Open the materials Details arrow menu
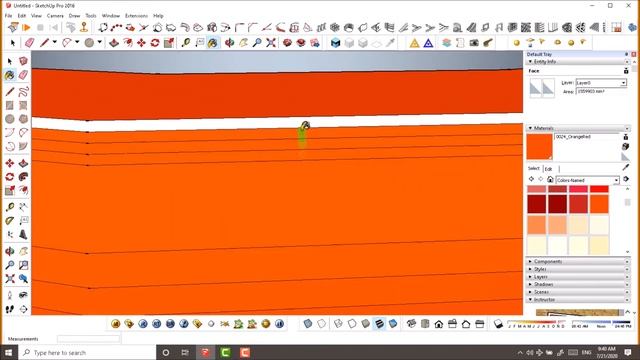 pyautogui.click(x=626, y=180)
